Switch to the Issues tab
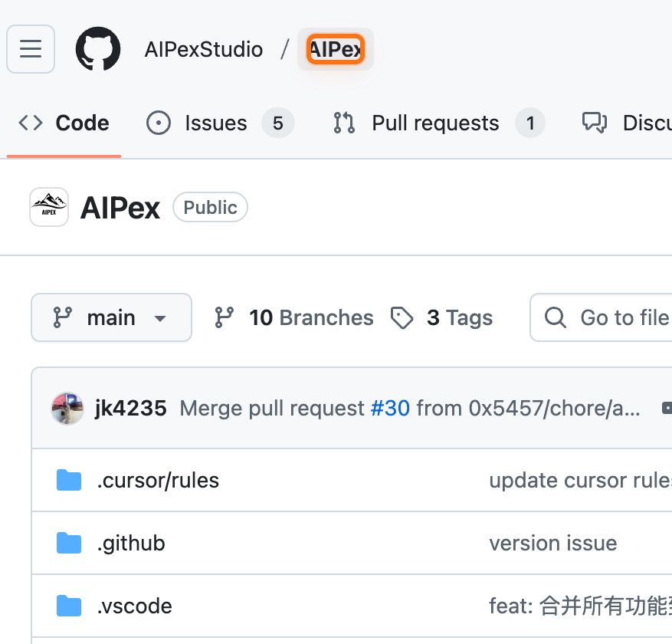 (215, 123)
